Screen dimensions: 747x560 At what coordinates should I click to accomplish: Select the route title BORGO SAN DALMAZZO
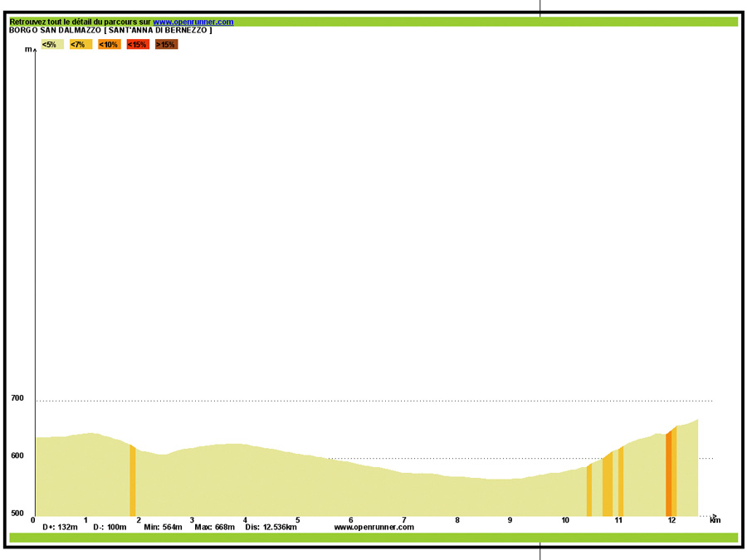click(x=56, y=30)
